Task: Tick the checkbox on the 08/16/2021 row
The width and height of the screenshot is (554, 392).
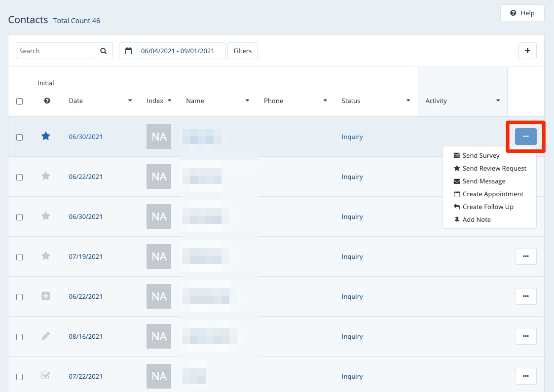Action: [20, 337]
